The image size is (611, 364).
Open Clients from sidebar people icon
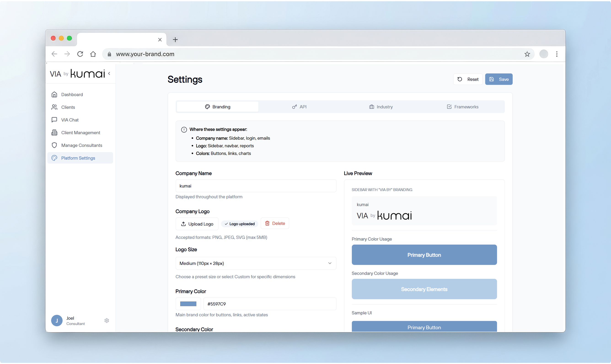pos(54,107)
